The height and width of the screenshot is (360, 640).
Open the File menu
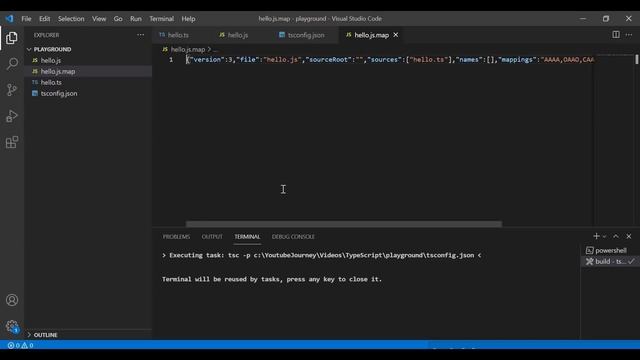[26, 19]
